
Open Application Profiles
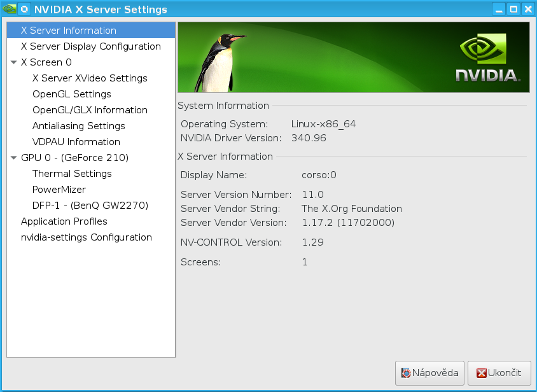pyautogui.click(x=64, y=221)
